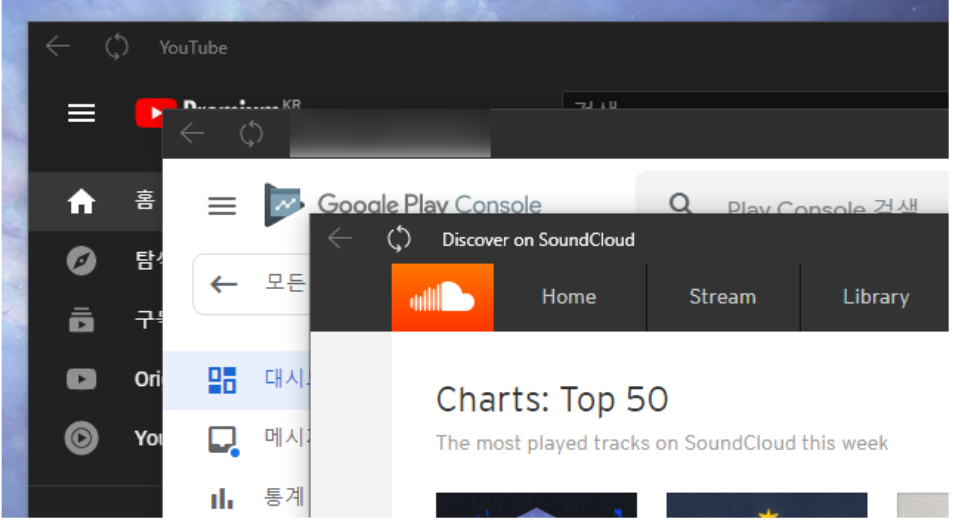Open the YouTube hamburger menu

click(82, 113)
